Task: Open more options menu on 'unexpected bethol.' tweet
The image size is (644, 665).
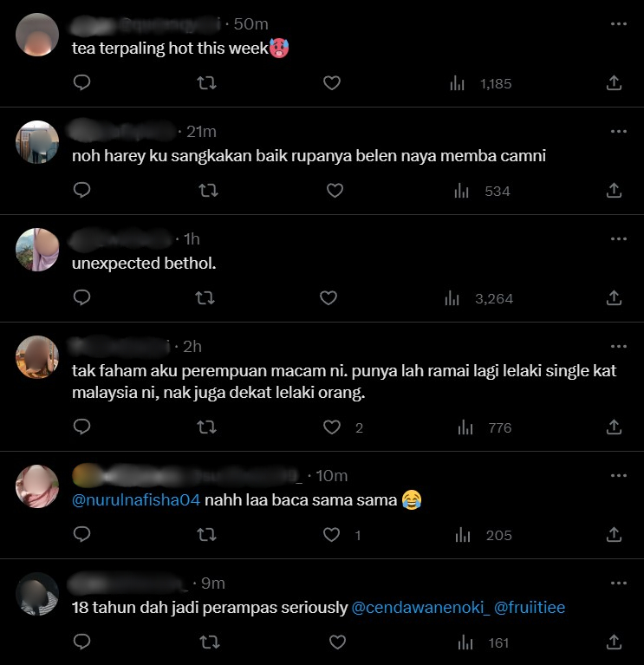Action: click(x=618, y=238)
